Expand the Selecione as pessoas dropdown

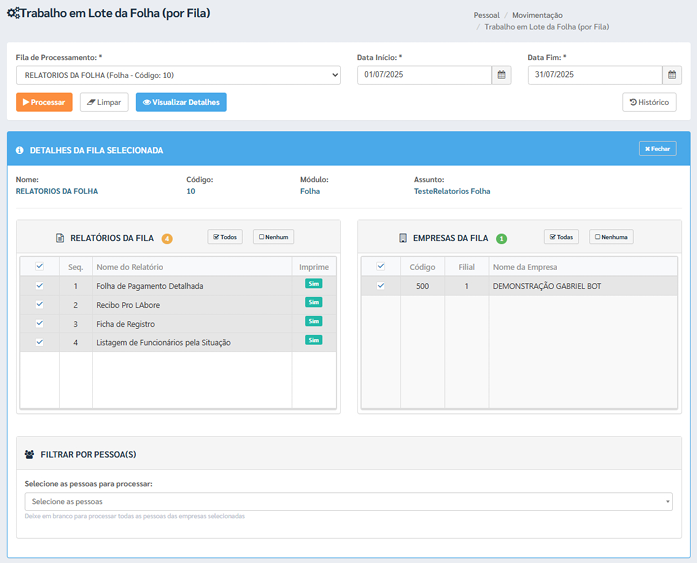tap(348, 501)
